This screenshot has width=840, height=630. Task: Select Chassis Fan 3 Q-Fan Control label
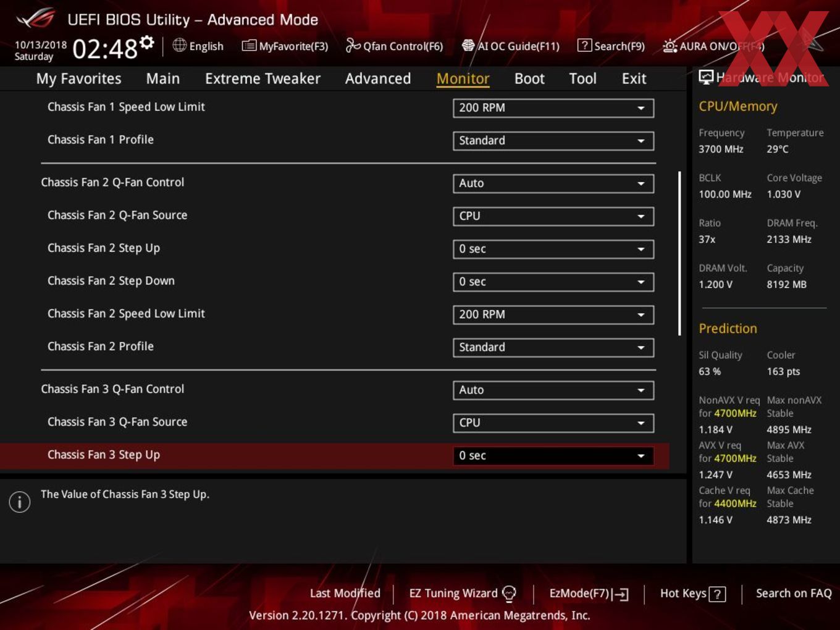coord(112,389)
